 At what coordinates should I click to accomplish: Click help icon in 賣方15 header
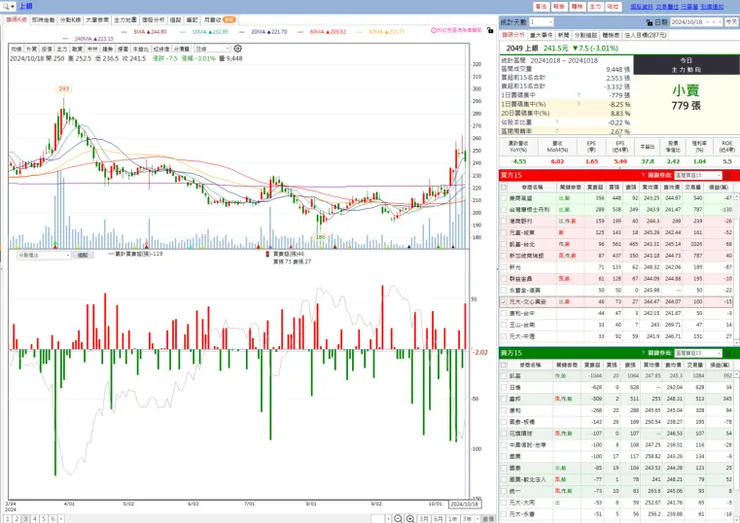coord(643,353)
